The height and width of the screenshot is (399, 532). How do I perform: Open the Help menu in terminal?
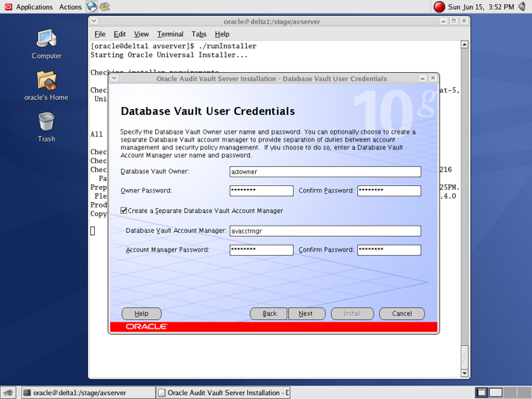click(x=222, y=34)
